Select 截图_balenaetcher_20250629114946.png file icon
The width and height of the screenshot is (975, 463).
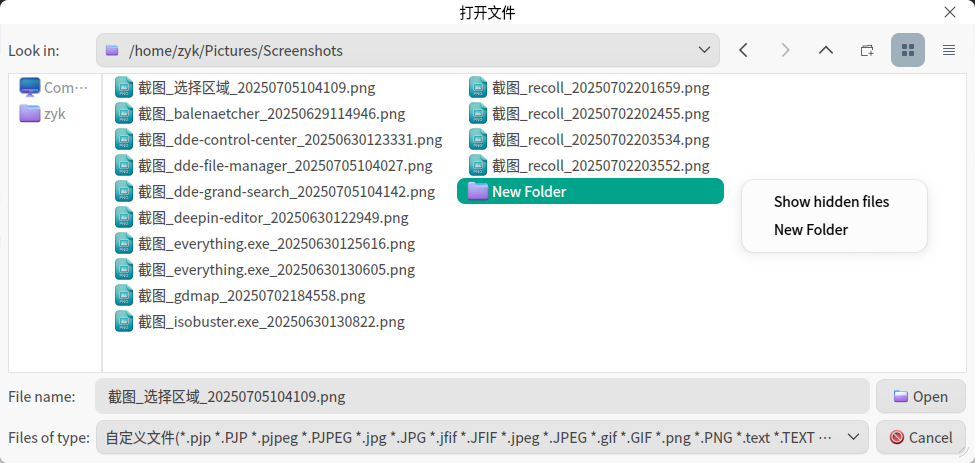click(125, 114)
